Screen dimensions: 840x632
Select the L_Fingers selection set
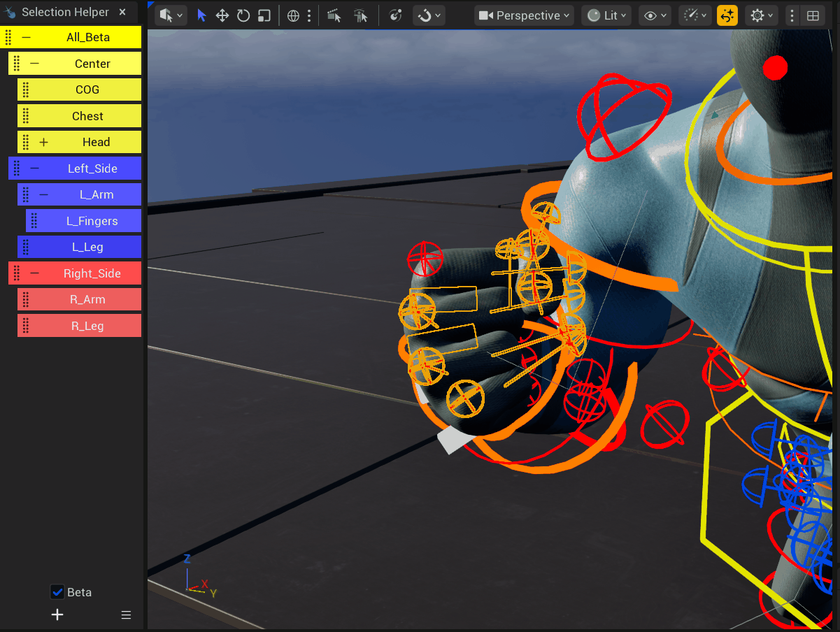coord(92,221)
